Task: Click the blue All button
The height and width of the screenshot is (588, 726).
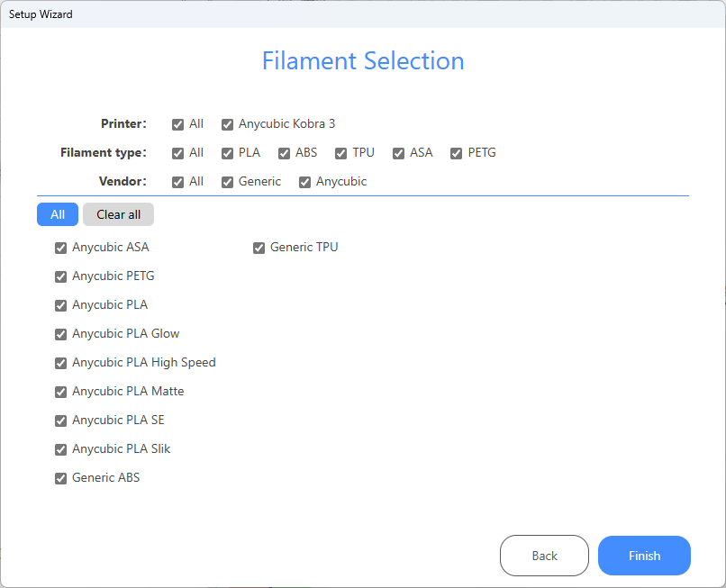Action: tap(58, 214)
